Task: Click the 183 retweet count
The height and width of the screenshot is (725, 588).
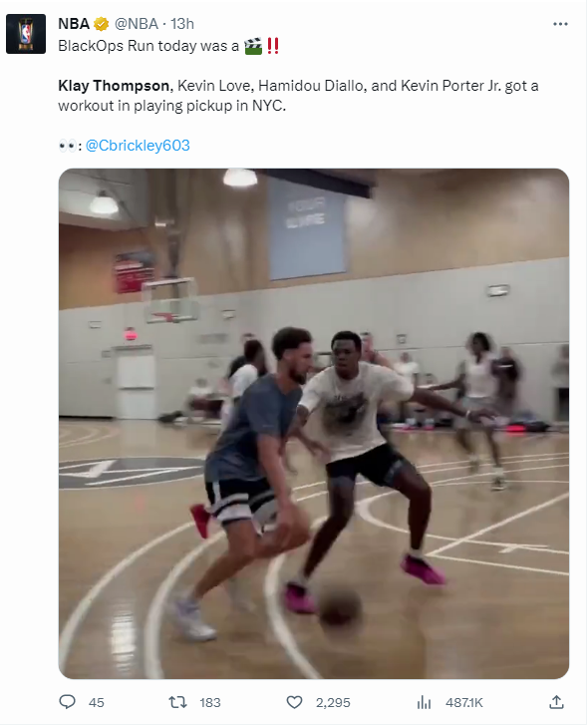Action: pos(209,703)
